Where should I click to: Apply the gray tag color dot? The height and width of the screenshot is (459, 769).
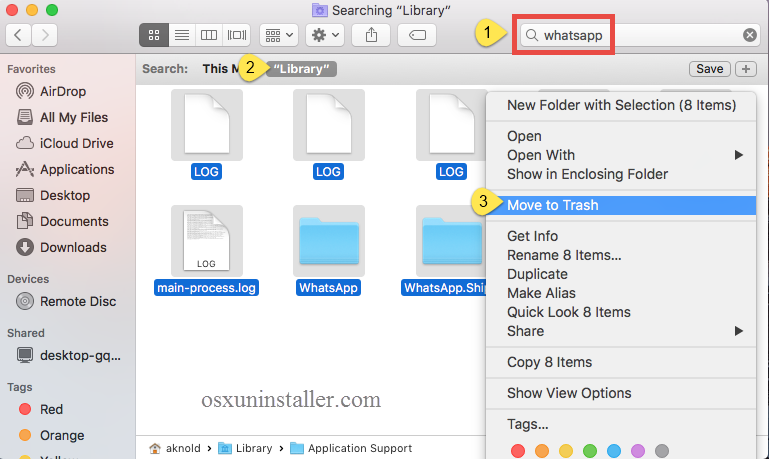(662, 451)
